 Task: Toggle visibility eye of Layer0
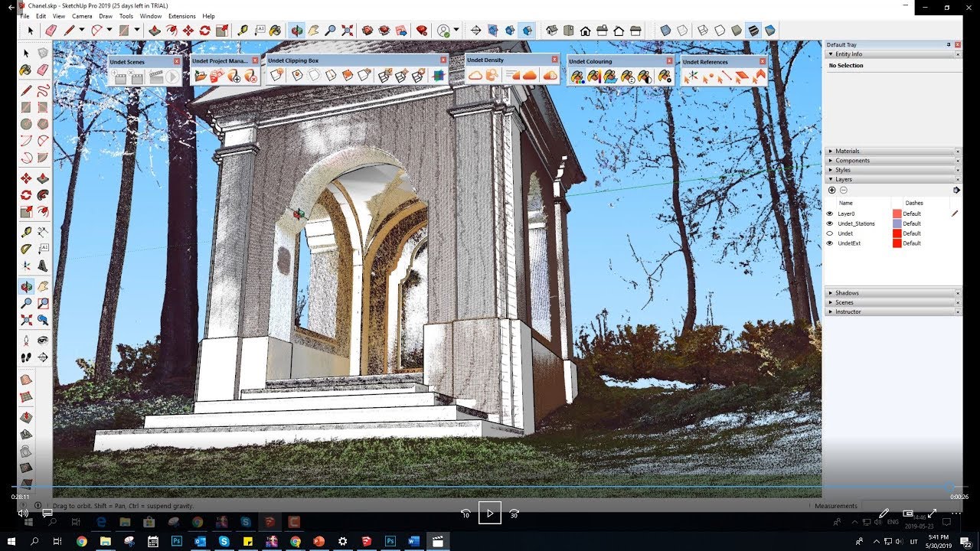point(830,214)
